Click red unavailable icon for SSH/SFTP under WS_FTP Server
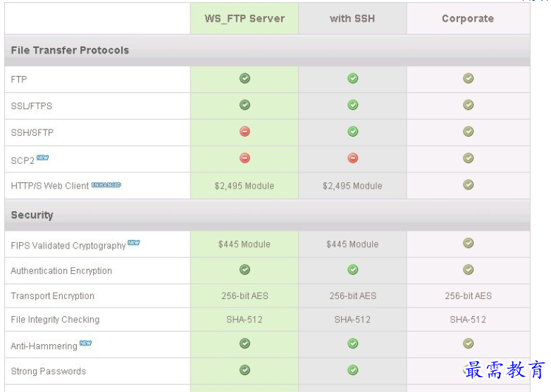The width and height of the screenshot is (551, 392). [244, 131]
